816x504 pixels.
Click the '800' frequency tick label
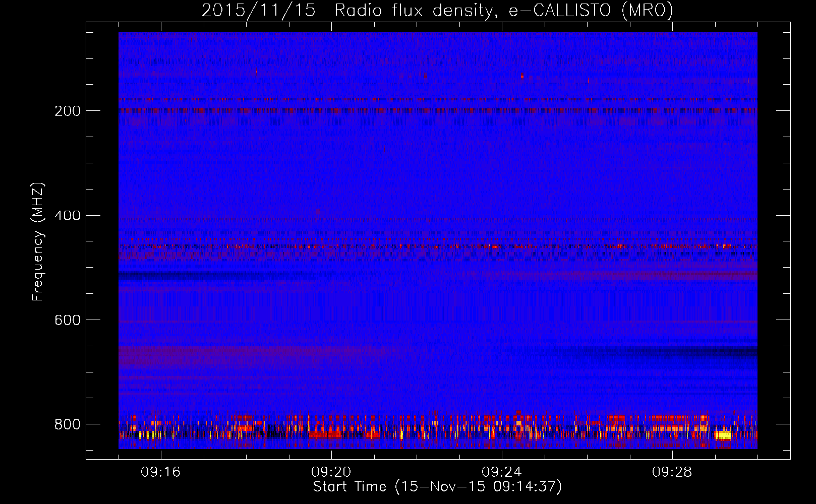[x=68, y=424]
